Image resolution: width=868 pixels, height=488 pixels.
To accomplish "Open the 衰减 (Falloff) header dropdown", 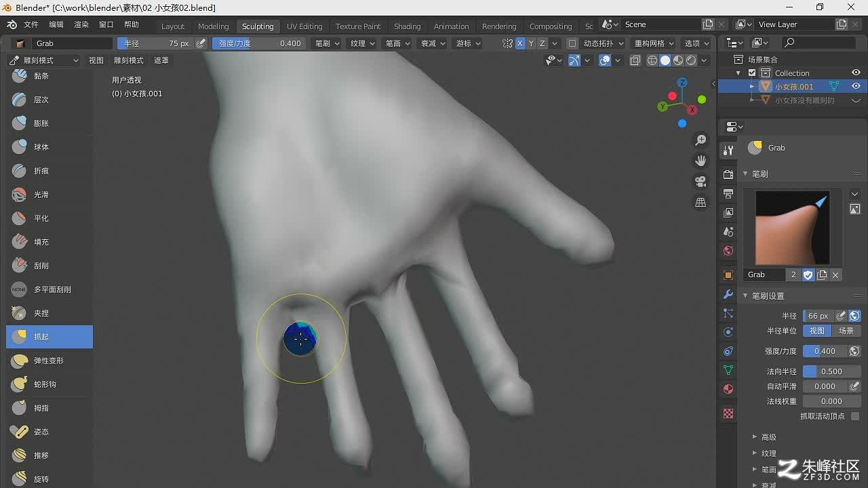I will 433,43.
